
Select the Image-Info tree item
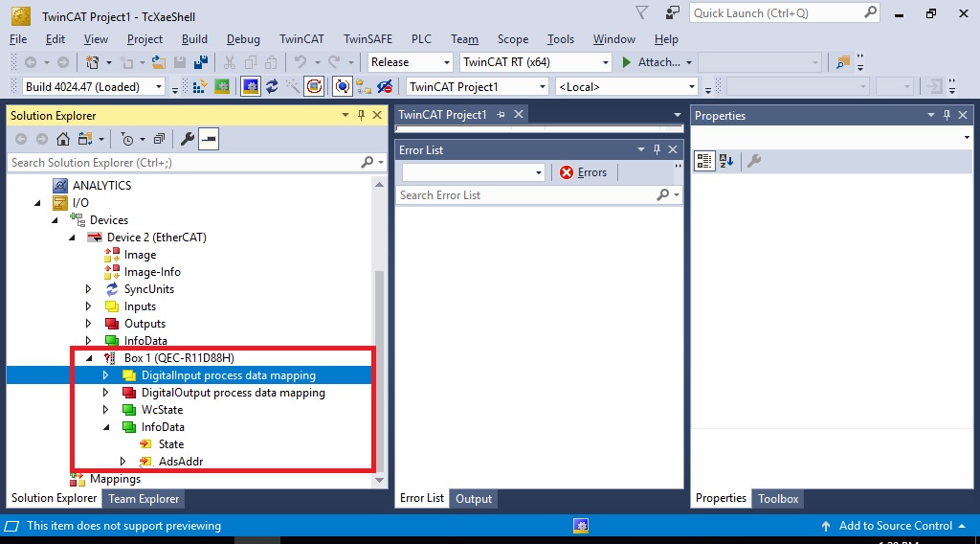(152, 272)
